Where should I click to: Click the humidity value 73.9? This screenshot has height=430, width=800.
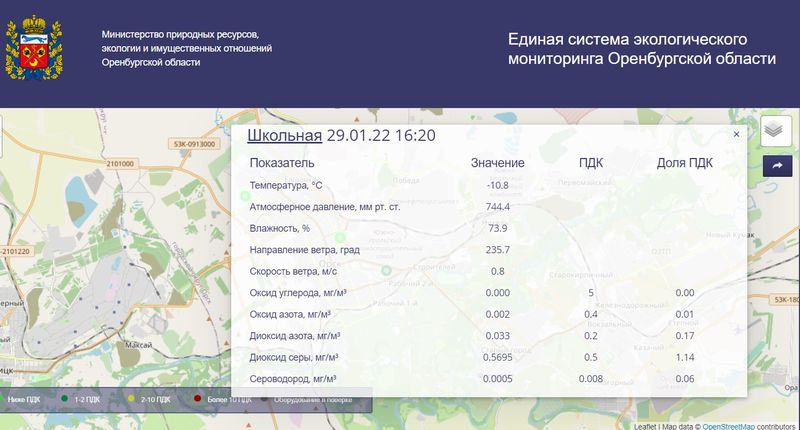click(x=497, y=228)
